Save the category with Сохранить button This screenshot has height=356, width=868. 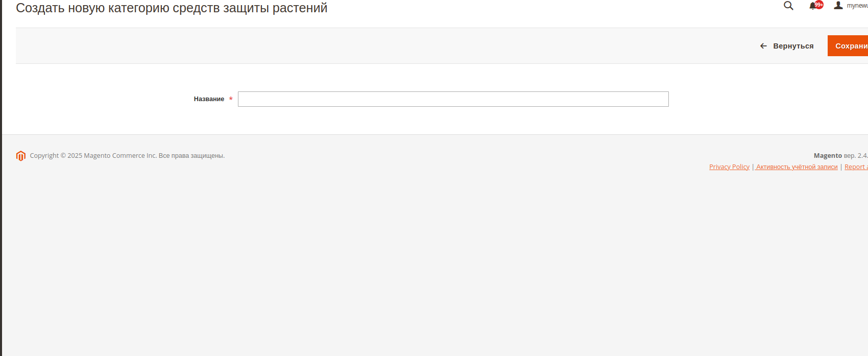click(848, 46)
